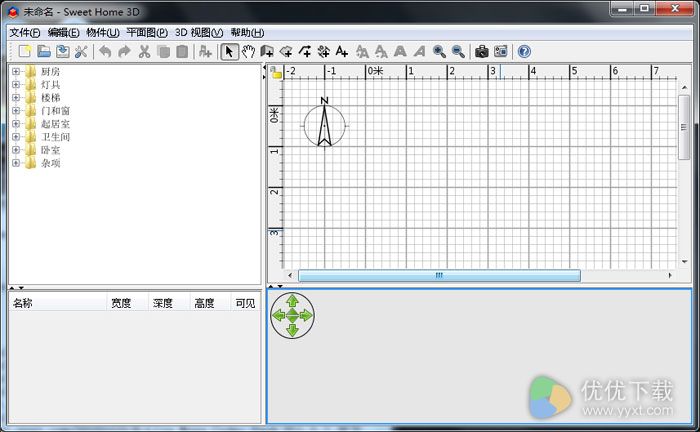Sort furniture by 名称 column header
Image resolution: width=700 pixels, height=432 pixels.
pos(58,303)
